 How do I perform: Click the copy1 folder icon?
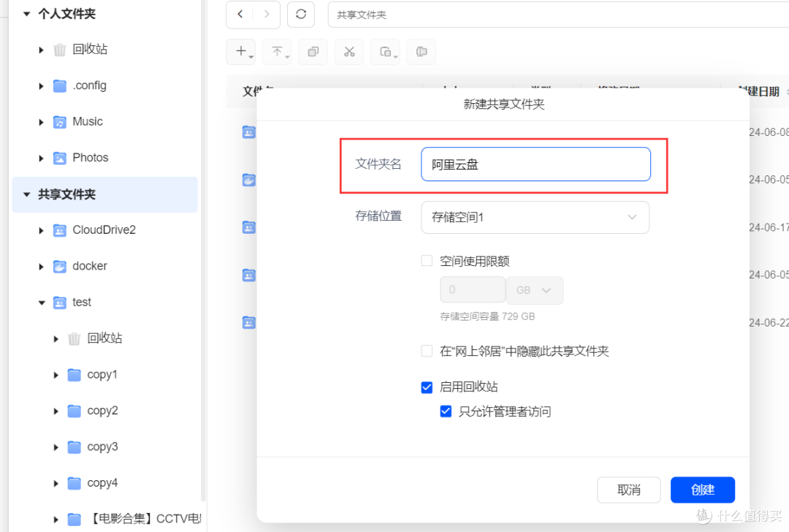pyautogui.click(x=74, y=375)
